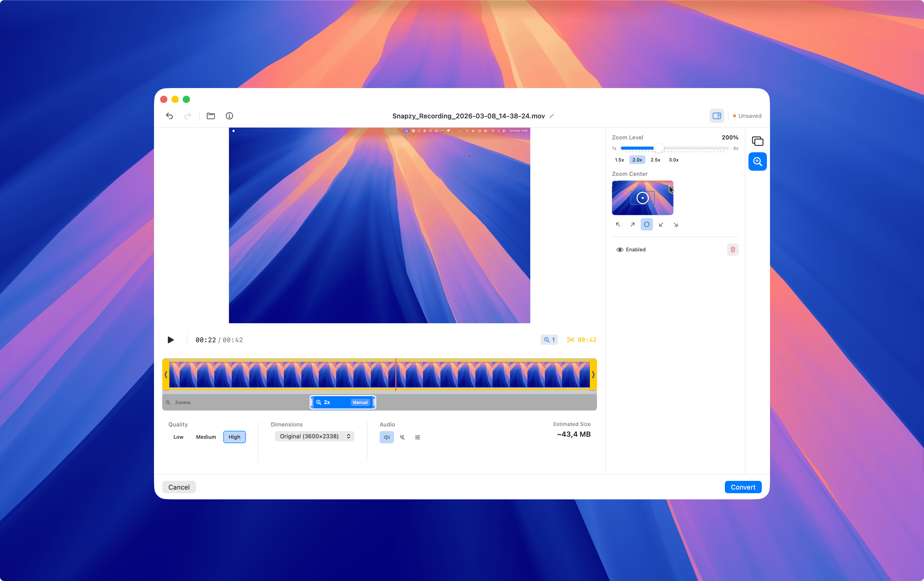
Task: Click the pencil icon to rename file
Action: pos(552,116)
